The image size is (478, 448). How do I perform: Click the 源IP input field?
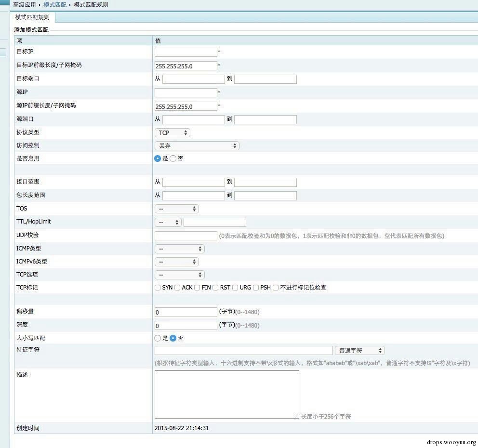(186, 92)
